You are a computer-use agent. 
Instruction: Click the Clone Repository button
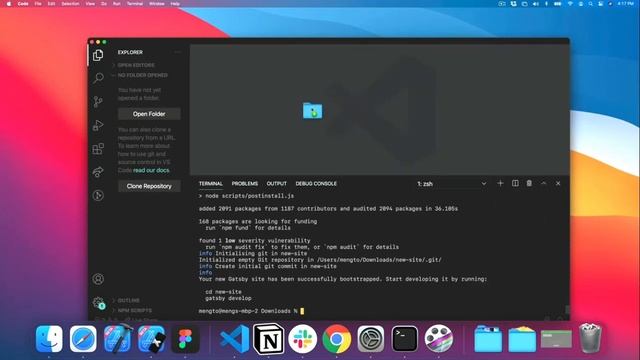point(149,186)
